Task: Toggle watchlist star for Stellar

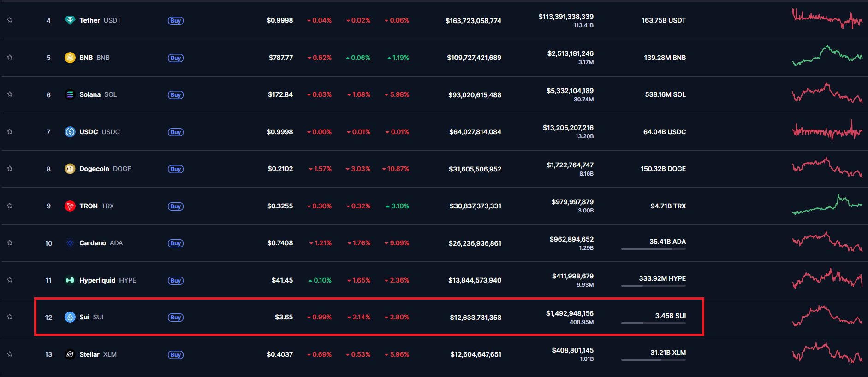Action: click(10, 354)
